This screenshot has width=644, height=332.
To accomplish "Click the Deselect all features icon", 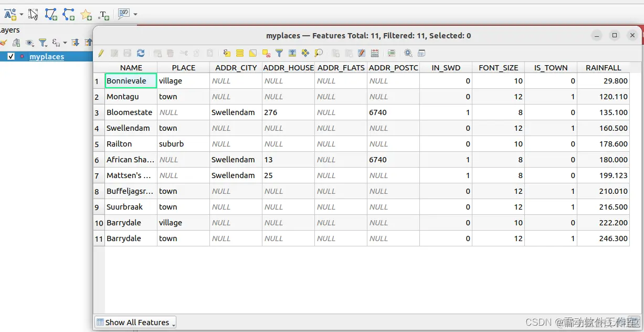I will point(266,53).
